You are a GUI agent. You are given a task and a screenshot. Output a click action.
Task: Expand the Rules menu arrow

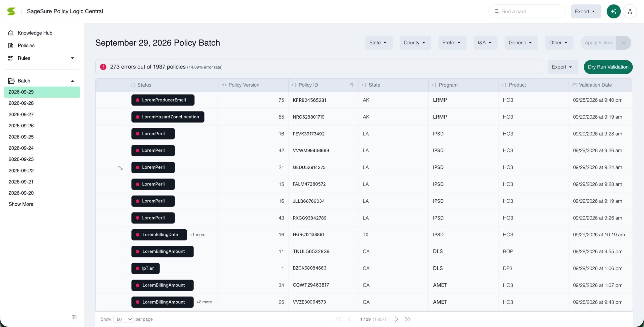72,58
